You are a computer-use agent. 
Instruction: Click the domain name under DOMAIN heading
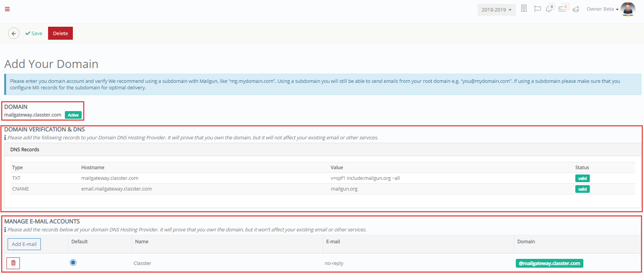33,115
